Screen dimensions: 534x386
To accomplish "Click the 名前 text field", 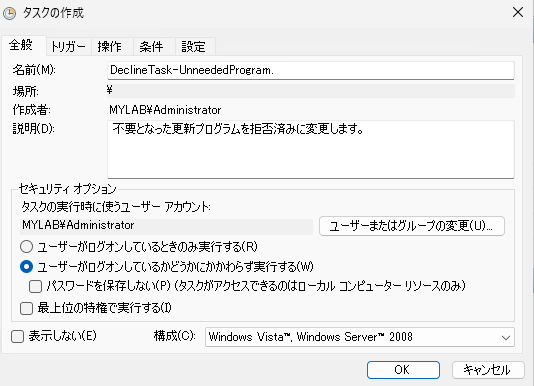I will [311, 70].
